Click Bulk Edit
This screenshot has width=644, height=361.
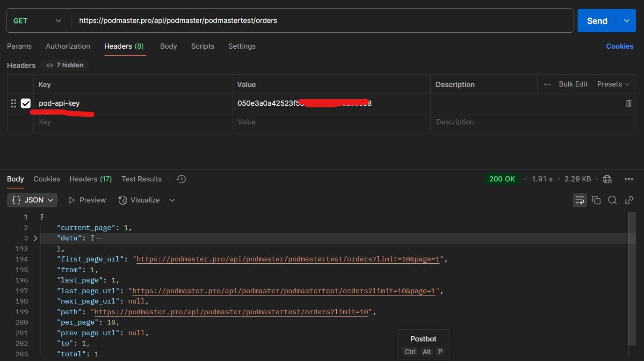coord(573,84)
